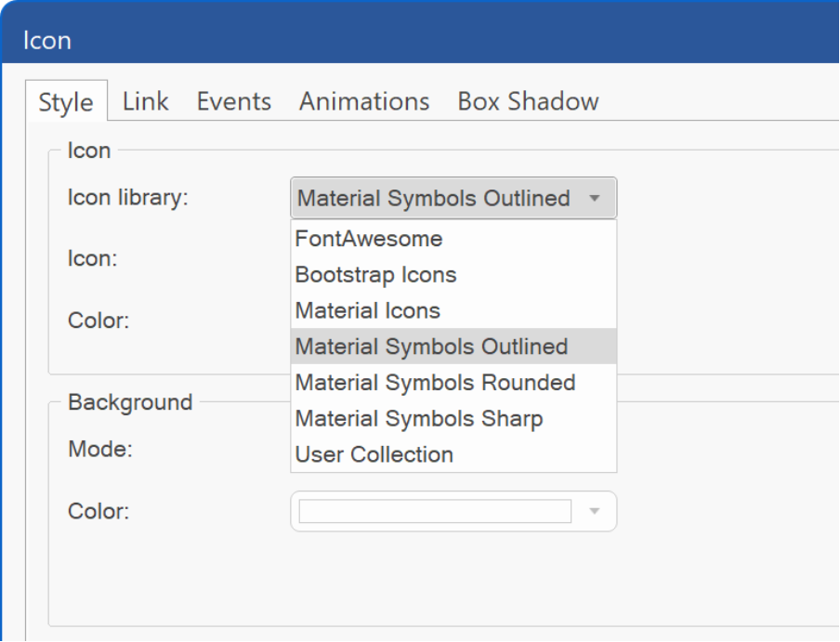
Task: Open the Animations tab
Action: pyautogui.click(x=364, y=101)
